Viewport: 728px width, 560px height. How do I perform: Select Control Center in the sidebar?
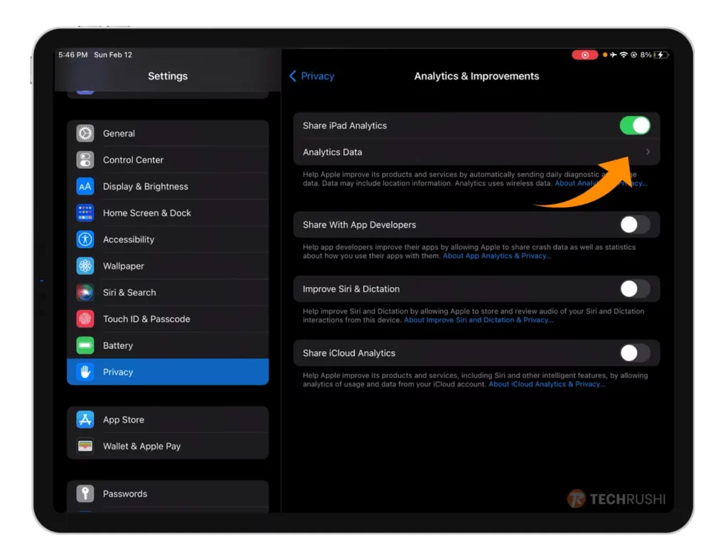[x=168, y=160]
